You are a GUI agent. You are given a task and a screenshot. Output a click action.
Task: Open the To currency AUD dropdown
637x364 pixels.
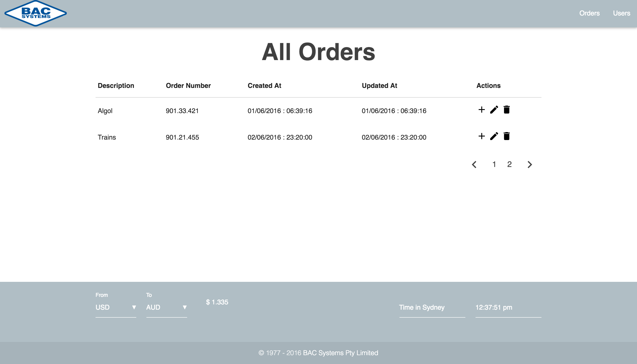[x=167, y=307]
